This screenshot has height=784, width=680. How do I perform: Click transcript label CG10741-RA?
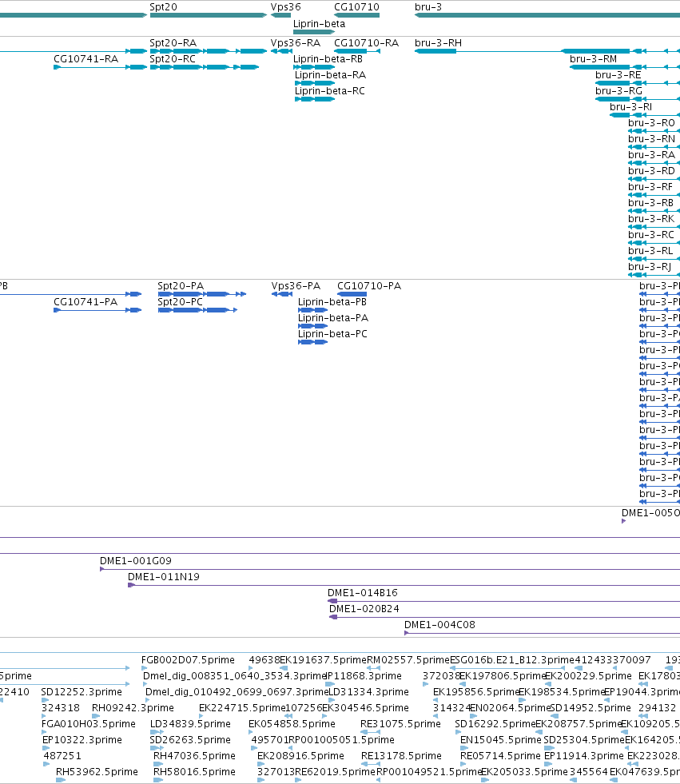[x=86, y=59]
